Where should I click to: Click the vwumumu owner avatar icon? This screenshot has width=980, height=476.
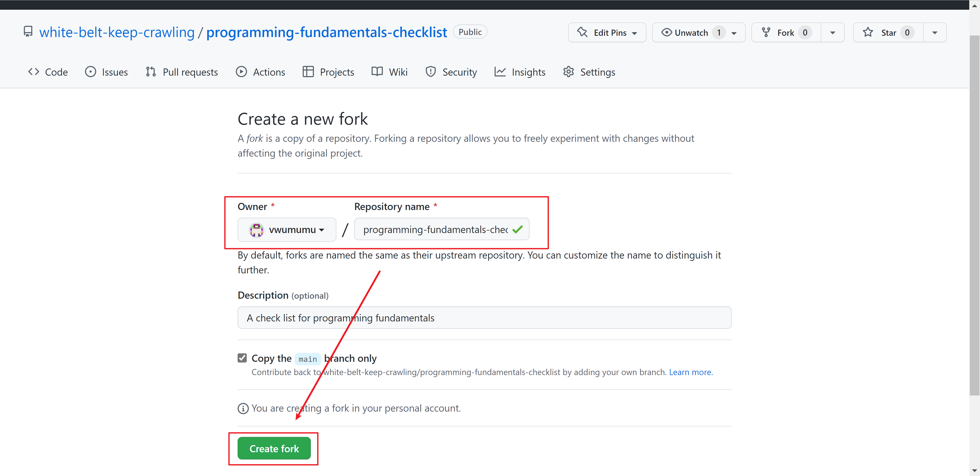click(256, 230)
